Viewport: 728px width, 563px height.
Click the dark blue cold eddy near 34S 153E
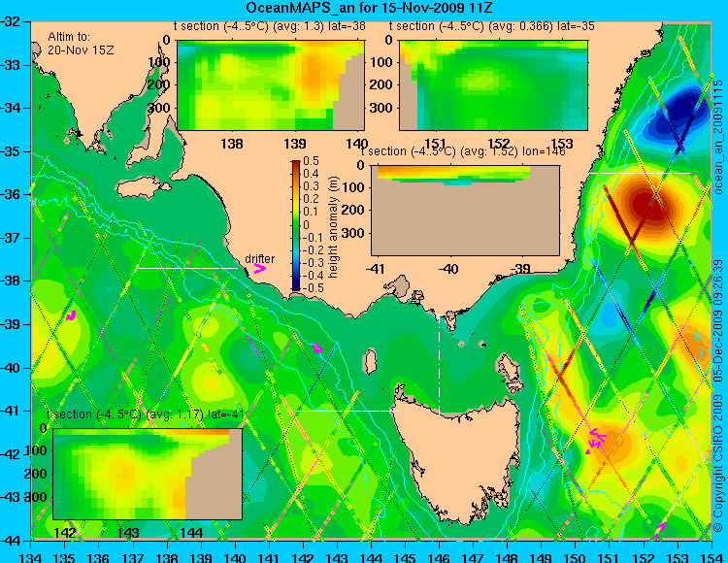pyautogui.click(x=677, y=116)
